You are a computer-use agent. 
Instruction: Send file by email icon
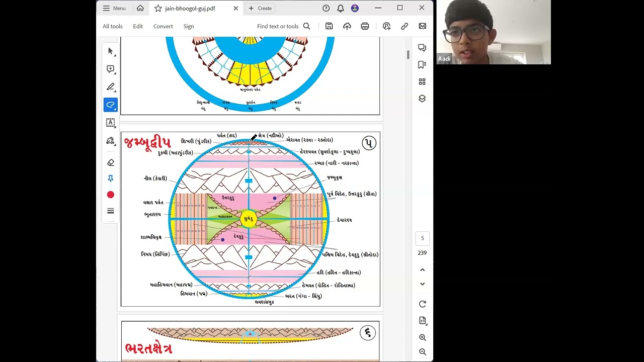pos(423,26)
